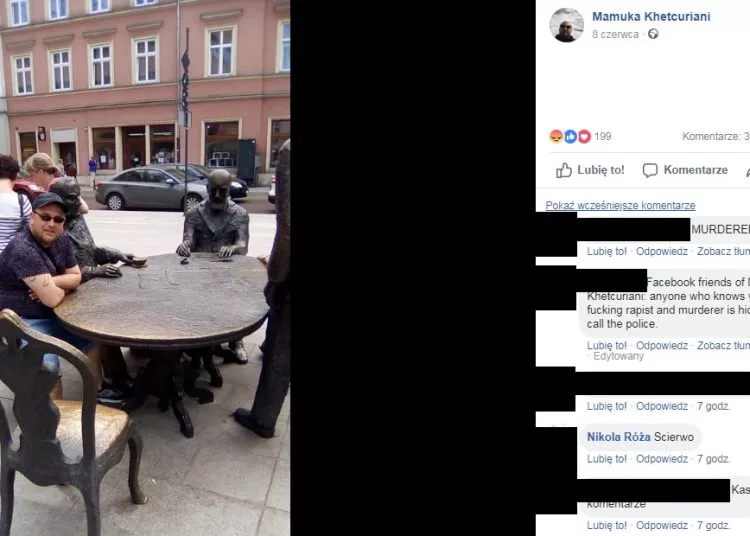The height and width of the screenshot is (536, 750).
Task: Like the post with Lubię to! button
Action: (590, 170)
